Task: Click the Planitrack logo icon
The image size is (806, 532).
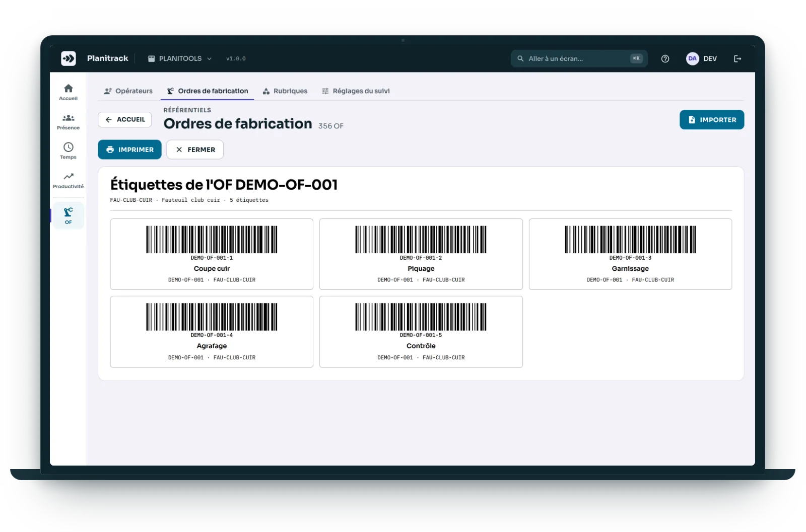Action: point(69,58)
